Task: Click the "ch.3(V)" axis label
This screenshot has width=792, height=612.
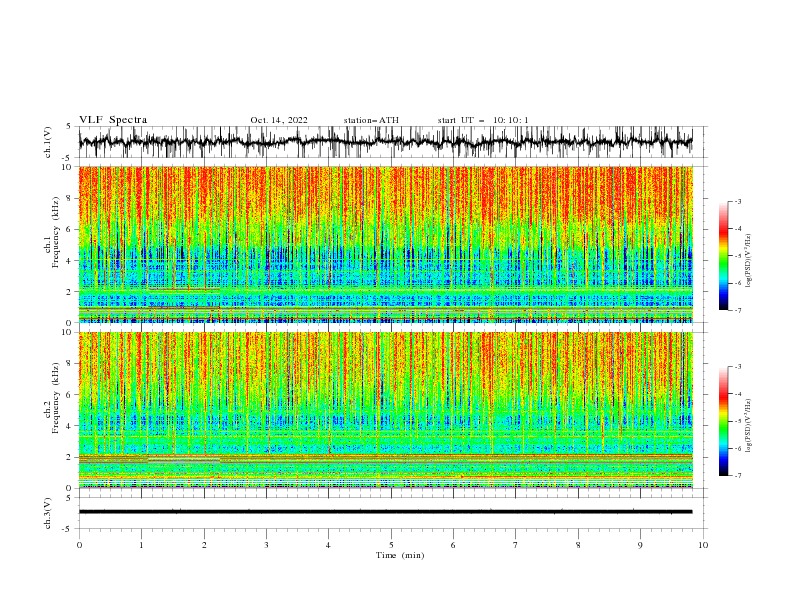Action: point(48,513)
